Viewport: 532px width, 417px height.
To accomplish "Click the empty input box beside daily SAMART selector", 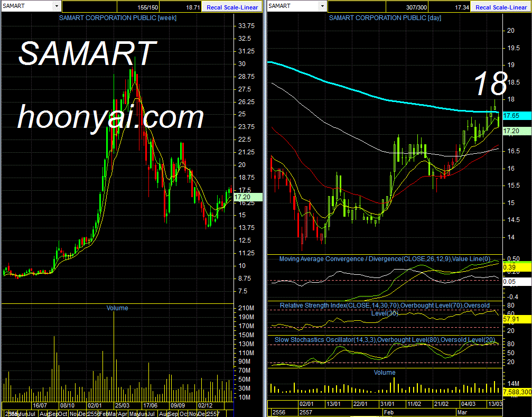I will pos(356,7).
